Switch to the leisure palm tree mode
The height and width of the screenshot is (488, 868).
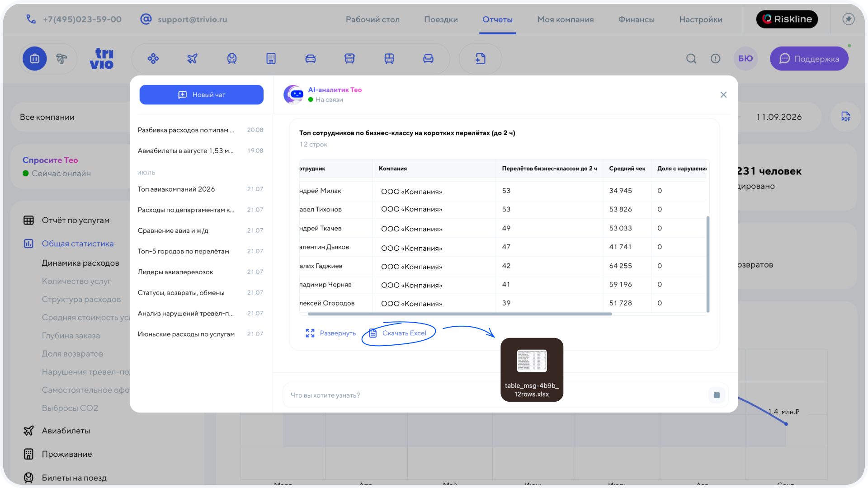point(61,59)
